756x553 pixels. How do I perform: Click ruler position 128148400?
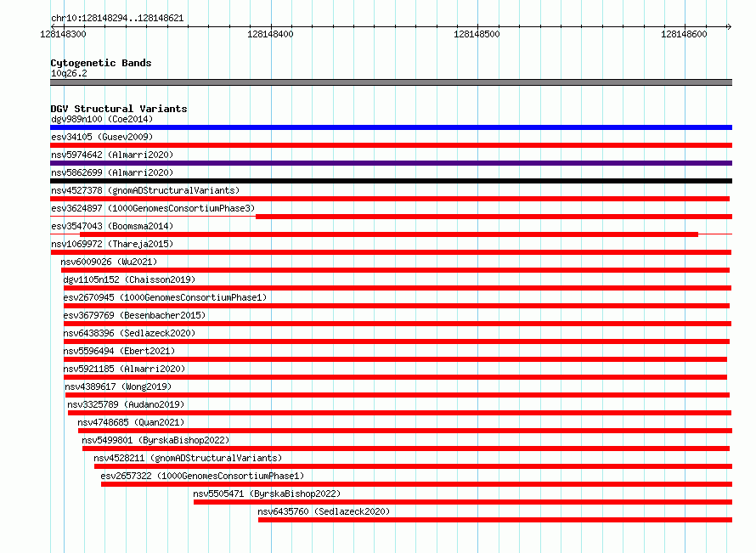pyautogui.click(x=270, y=34)
